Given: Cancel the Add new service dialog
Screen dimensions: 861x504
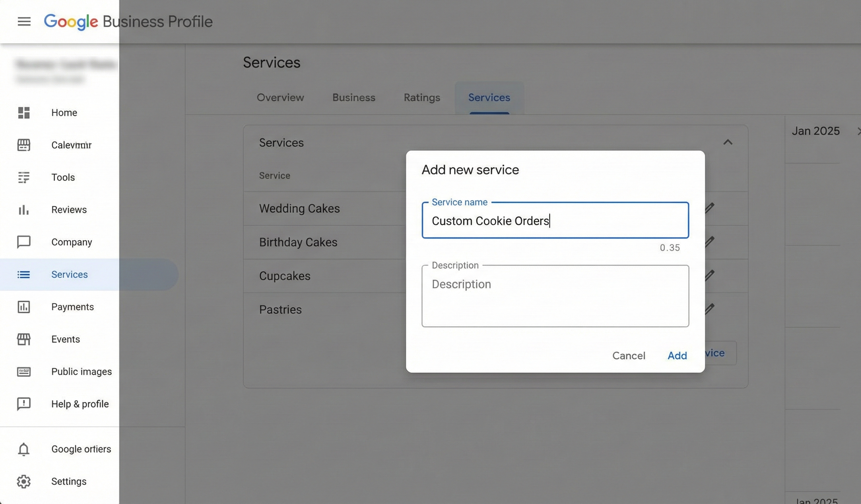Looking at the screenshot, I should [629, 355].
